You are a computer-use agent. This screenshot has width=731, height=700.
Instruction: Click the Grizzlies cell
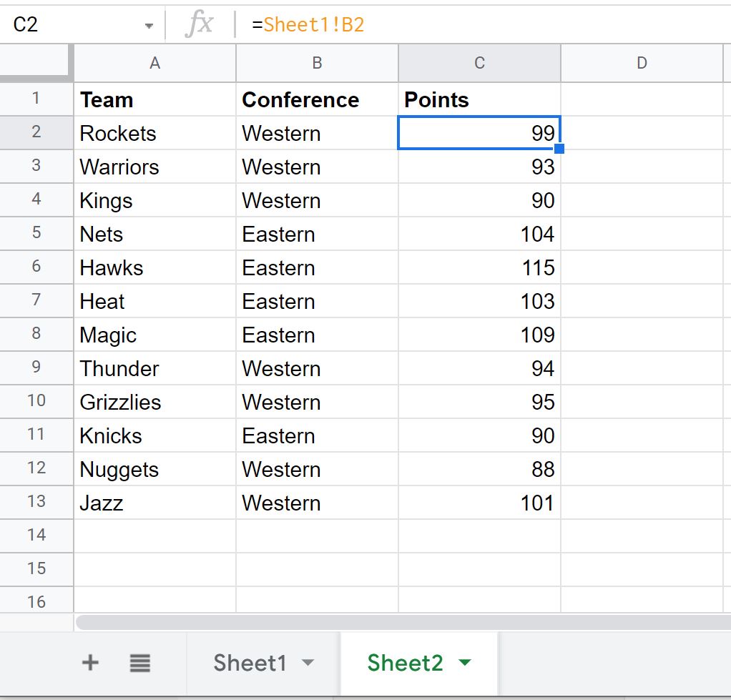[x=154, y=402]
